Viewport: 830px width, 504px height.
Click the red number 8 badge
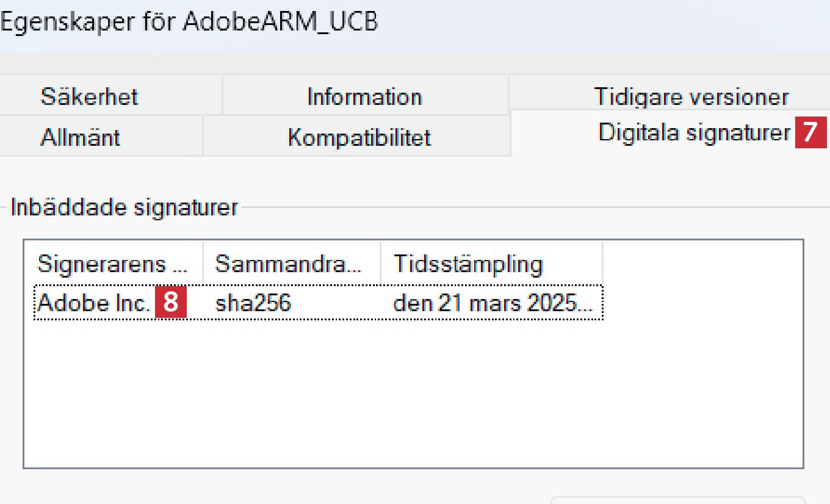click(x=170, y=303)
